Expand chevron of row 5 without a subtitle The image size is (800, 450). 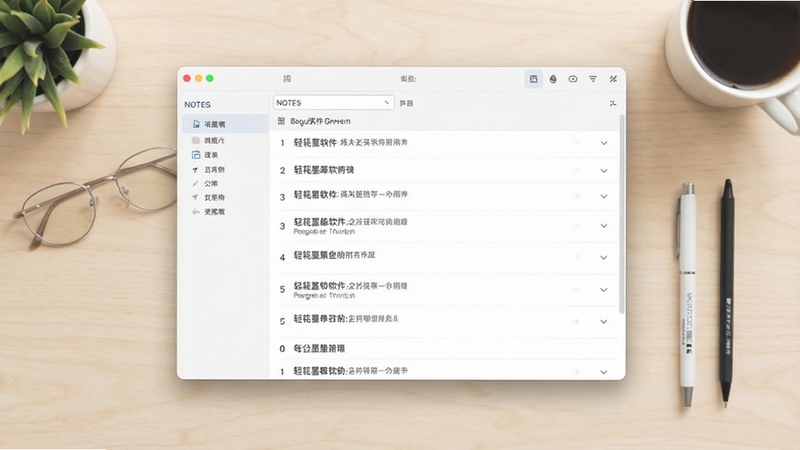point(604,322)
